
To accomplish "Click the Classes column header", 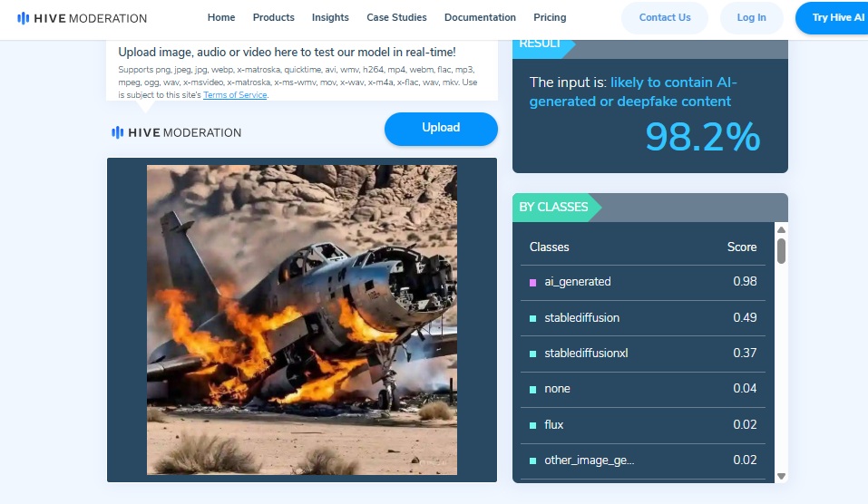I will click(549, 247).
